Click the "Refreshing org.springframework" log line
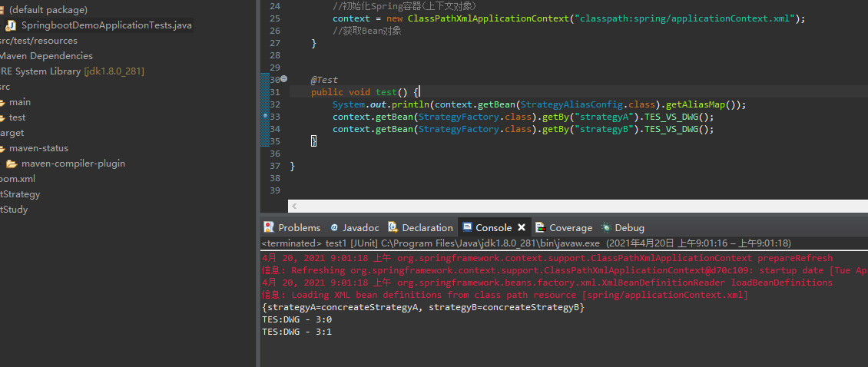Image resolution: width=868 pixels, height=367 pixels. [565, 270]
